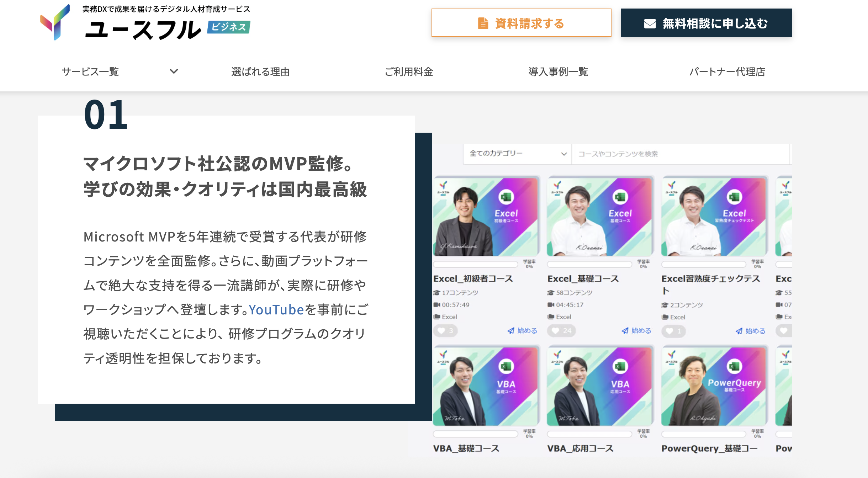Open ご利用料金 menu item

pos(409,71)
